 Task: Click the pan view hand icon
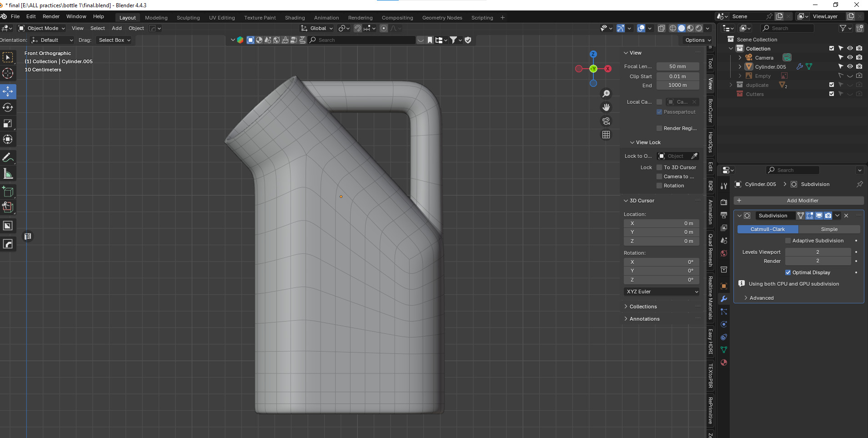606,107
